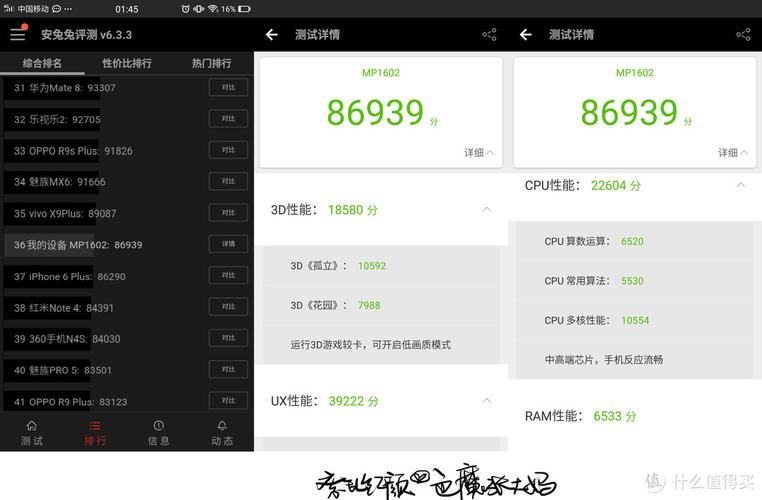
Task: Compare with OPPO R9 Plus via 对比
Action: [228, 401]
